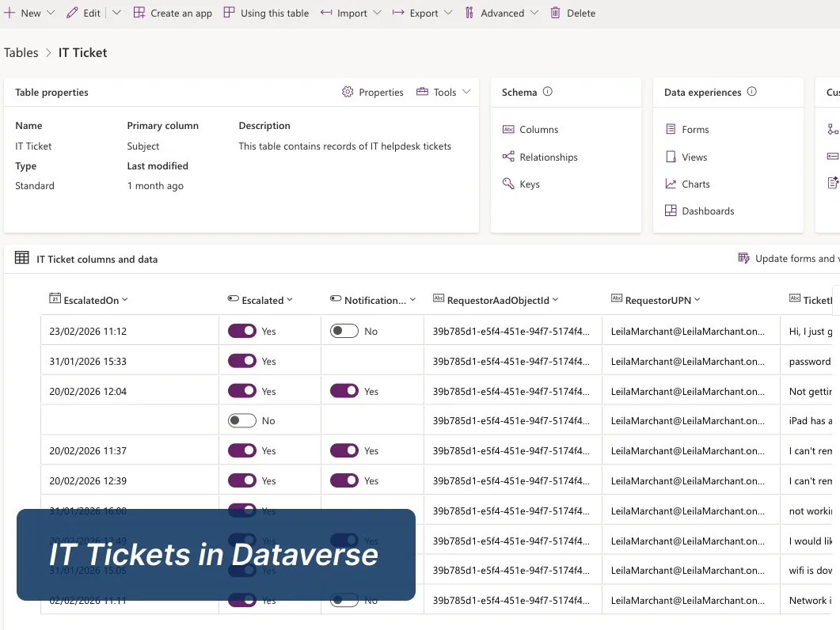This screenshot has width=840, height=630.
Task: Open the Tools dropdown chevron
Action: point(466,92)
